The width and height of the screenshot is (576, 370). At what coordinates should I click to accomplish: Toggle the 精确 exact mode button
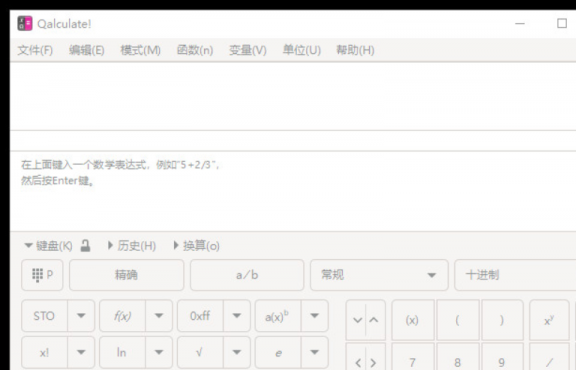[126, 275]
